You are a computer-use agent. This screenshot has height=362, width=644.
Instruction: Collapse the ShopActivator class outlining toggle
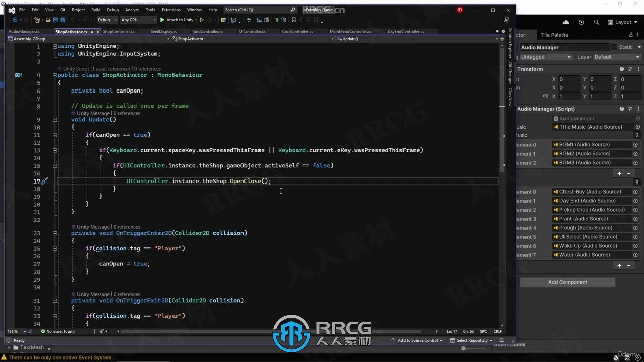[54, 75]
